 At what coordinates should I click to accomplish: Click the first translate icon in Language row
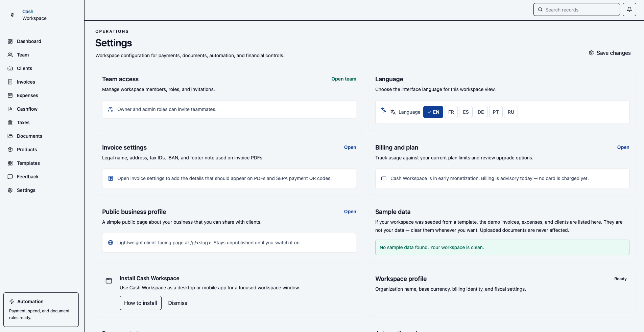(x=384, y=110)
